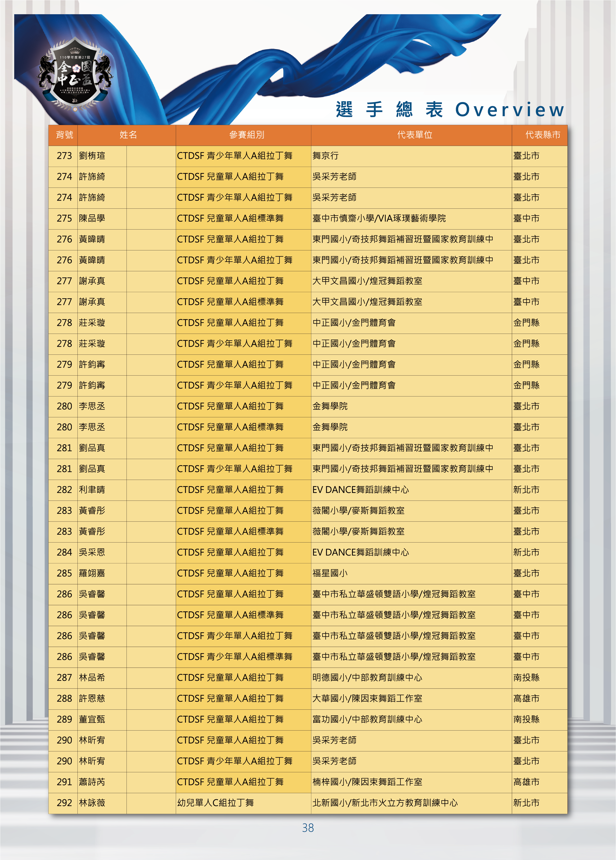Click 黃暐晴 in the 兒童拉丁舞 row
This screenshot has height=860, width=616.
(92, 239)
